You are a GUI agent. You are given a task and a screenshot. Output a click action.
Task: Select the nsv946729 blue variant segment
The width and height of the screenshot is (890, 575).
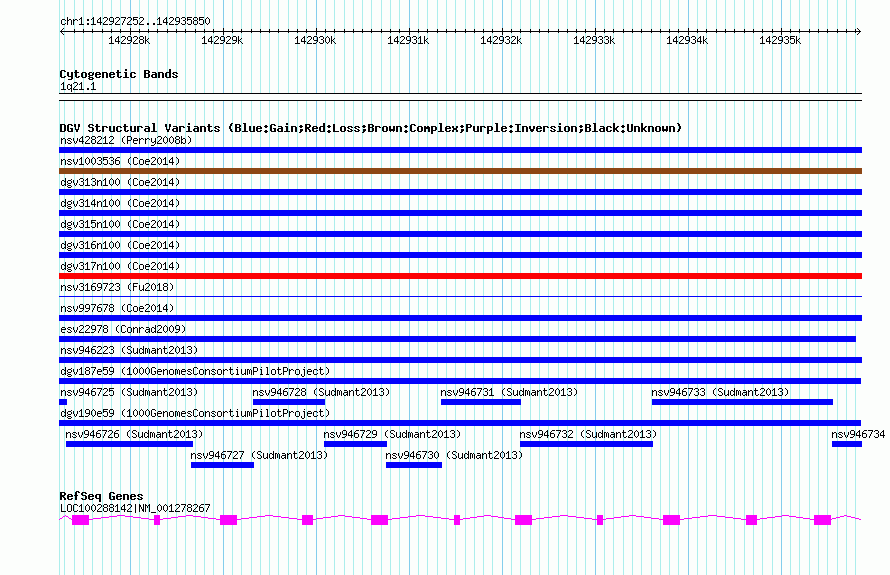pyautogui.click(x=355, y=444)
